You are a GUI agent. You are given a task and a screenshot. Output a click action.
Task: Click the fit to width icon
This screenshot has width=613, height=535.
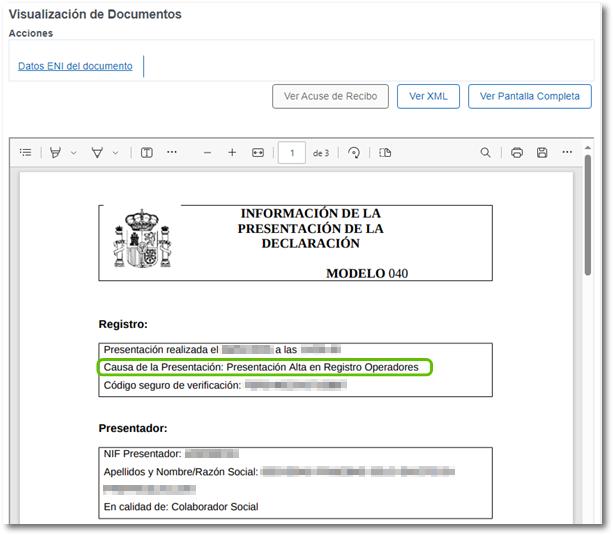(258, 153)
